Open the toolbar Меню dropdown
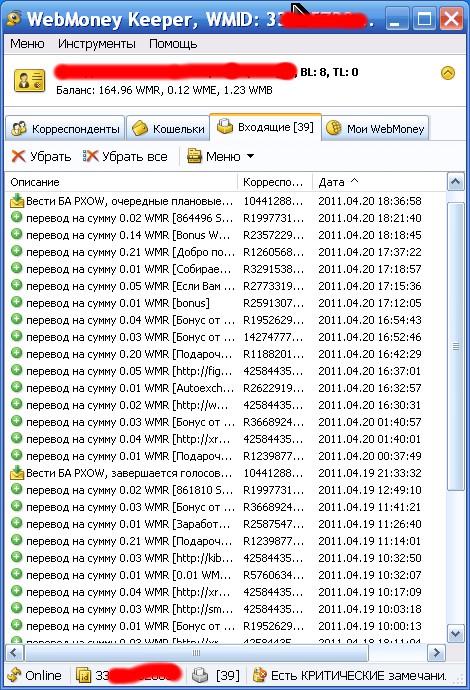This screenshot has width=470, height=690. [x=221, y=156]
